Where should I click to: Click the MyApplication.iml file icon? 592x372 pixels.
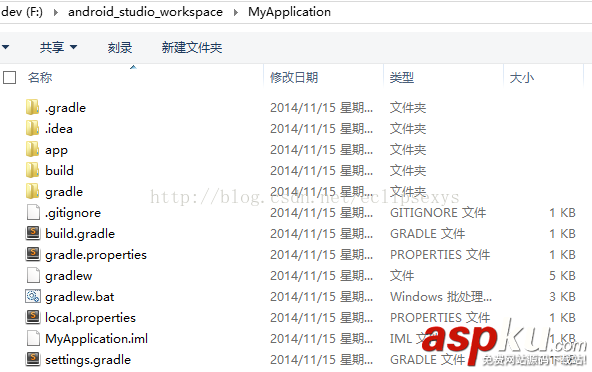pos(33,338)
